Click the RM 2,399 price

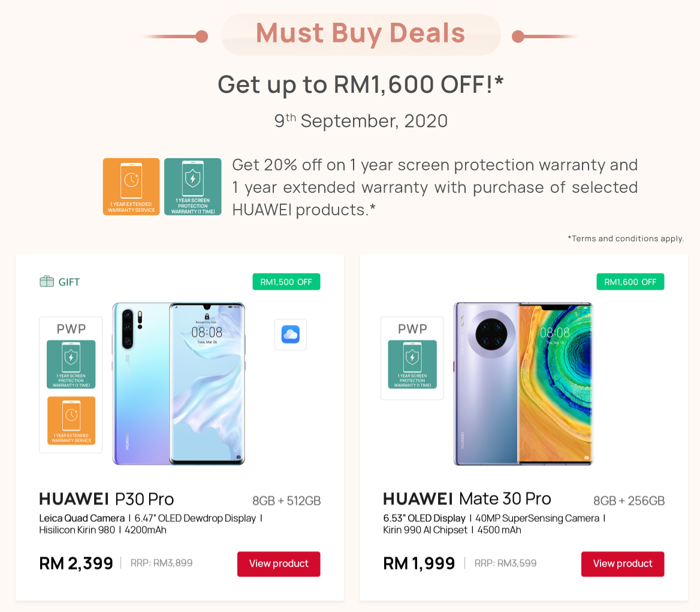(76, 563)
